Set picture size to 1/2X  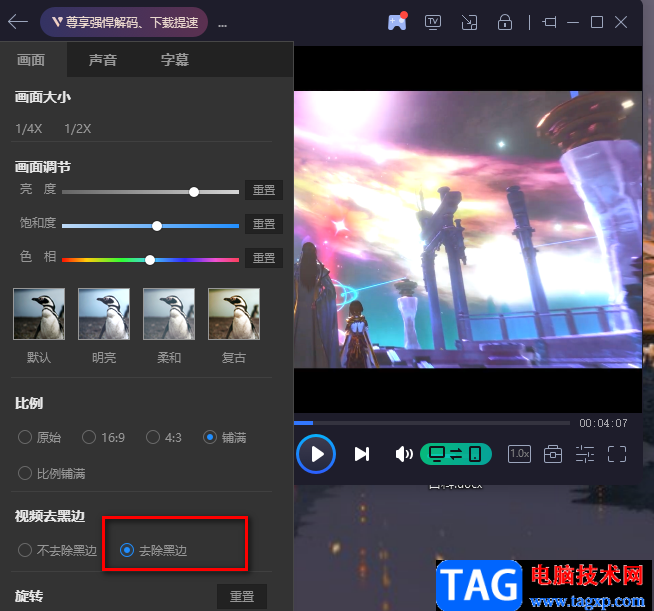pyautogui.click(x=78, y=128)
